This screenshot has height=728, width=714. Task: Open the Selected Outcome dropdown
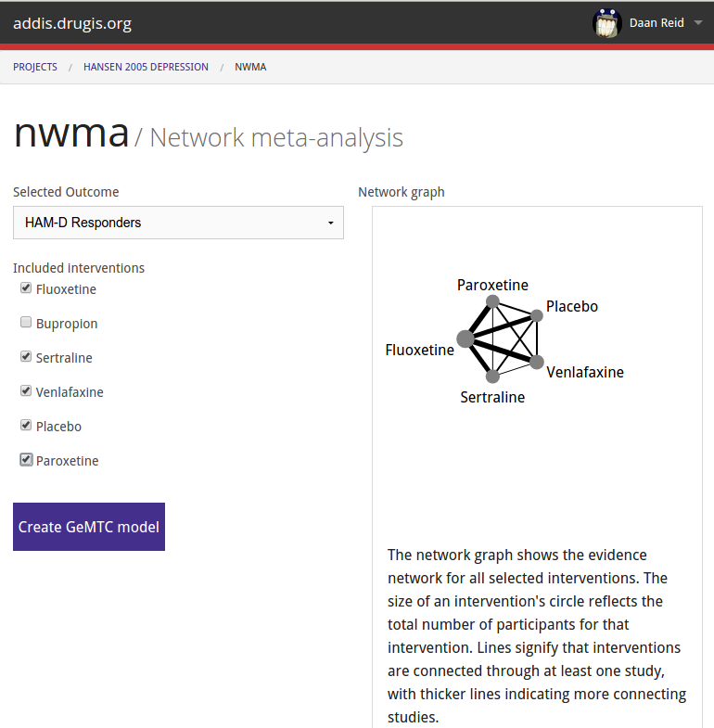coord(178,223)
